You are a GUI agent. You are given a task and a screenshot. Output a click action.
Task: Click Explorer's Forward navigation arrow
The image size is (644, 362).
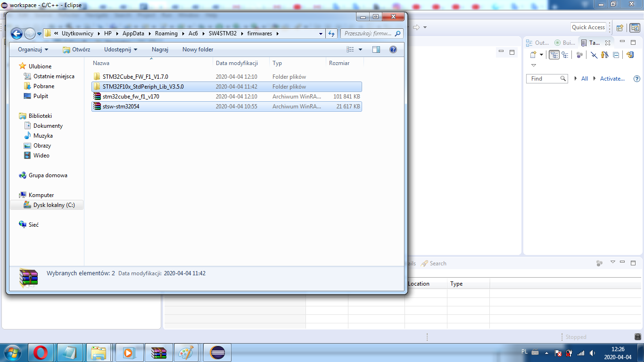click(x=30, y=33)
